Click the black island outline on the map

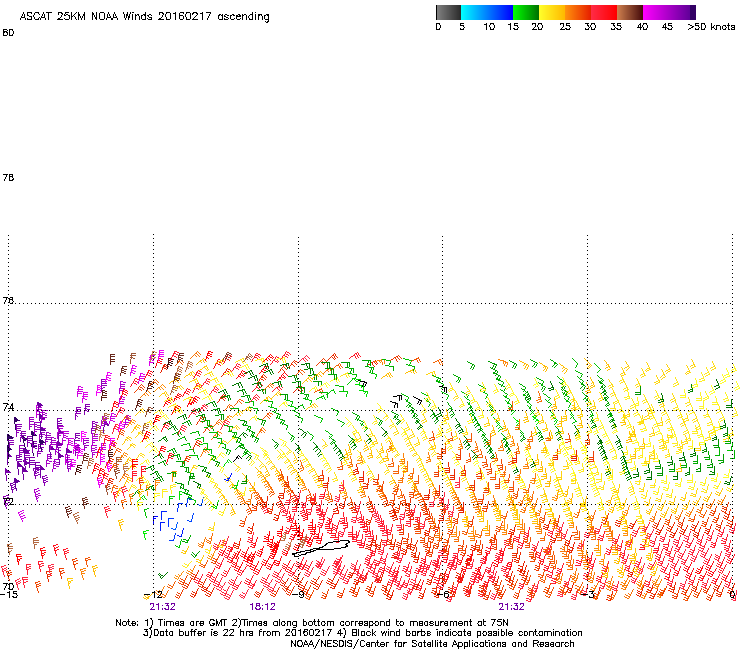pos(321,549)
